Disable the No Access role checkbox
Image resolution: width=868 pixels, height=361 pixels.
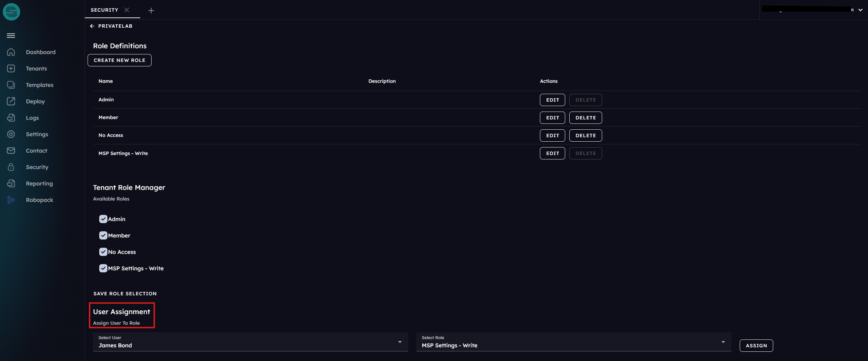tap(103, 252)
